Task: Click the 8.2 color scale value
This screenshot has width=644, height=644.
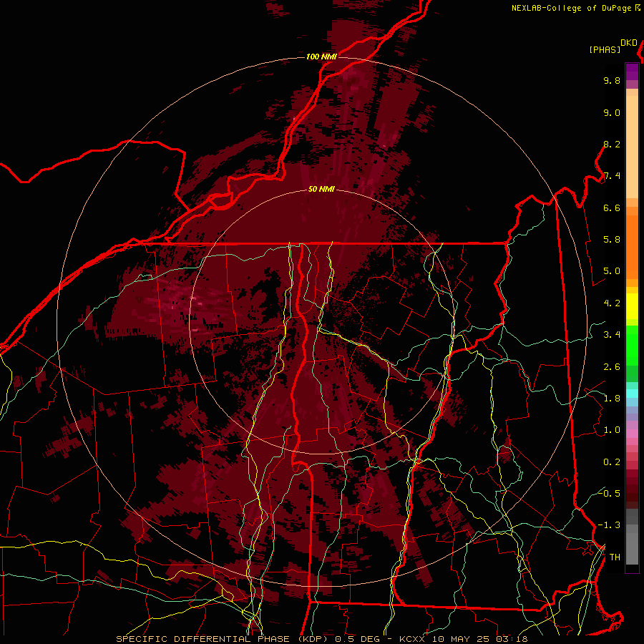Action: pyautogui.click(x=612, y=145)
